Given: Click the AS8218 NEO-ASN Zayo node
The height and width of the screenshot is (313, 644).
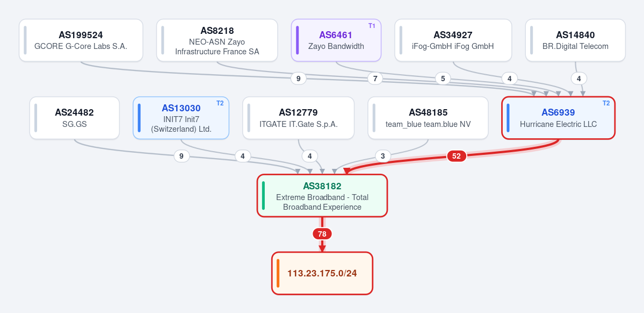Looking at the screenshot, I should point(218,40).
